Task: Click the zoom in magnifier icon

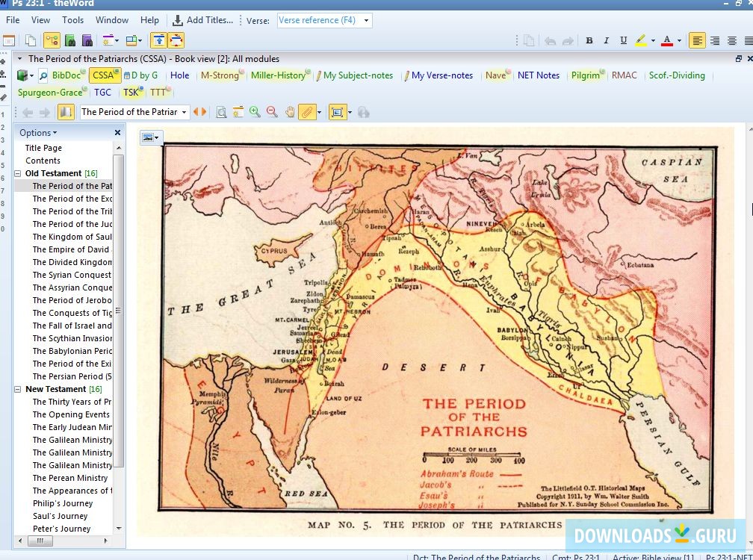Action: (255, 112)
